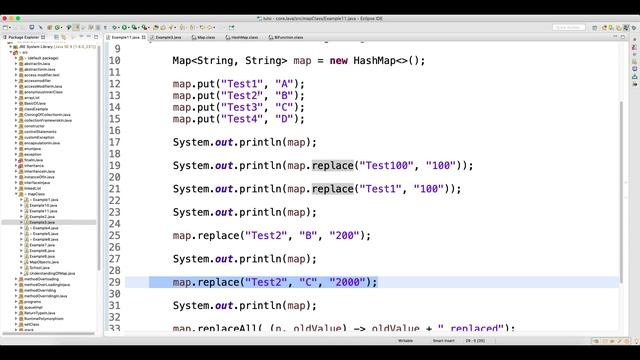Click the Coverage run toolbar icon
This screenshot has width=640, height=360.
coord(134,27)
